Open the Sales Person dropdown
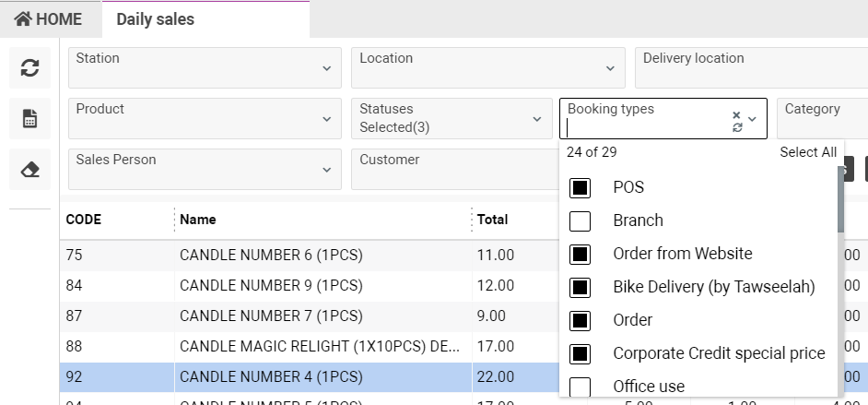The width and height of the screenshot is (868, 405). click(x=327, y=170)
